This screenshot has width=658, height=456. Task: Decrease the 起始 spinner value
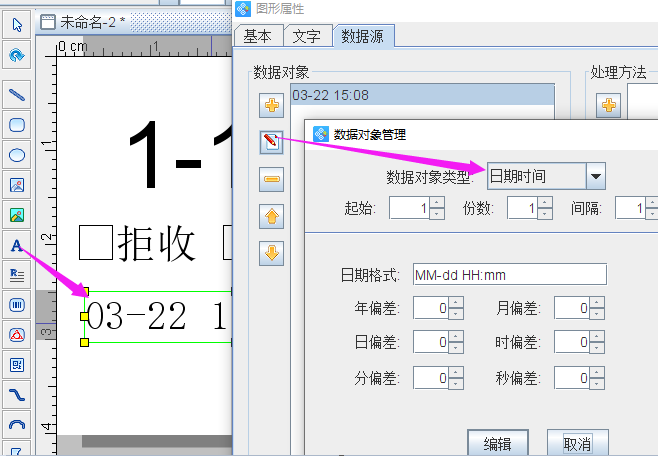(437, 214)
